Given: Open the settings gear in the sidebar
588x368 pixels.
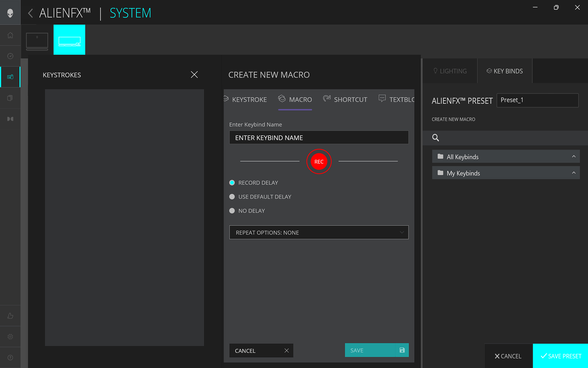Looking at the screenshot, I should point(10,336).
